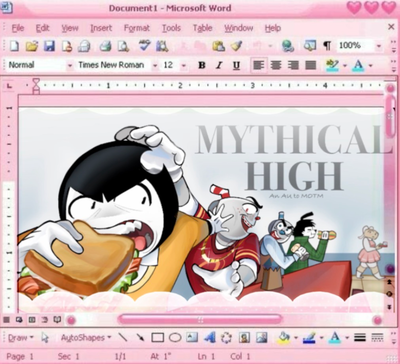Open the Table menu
This screenshot has width=400, height=364.
coord(202,28)
